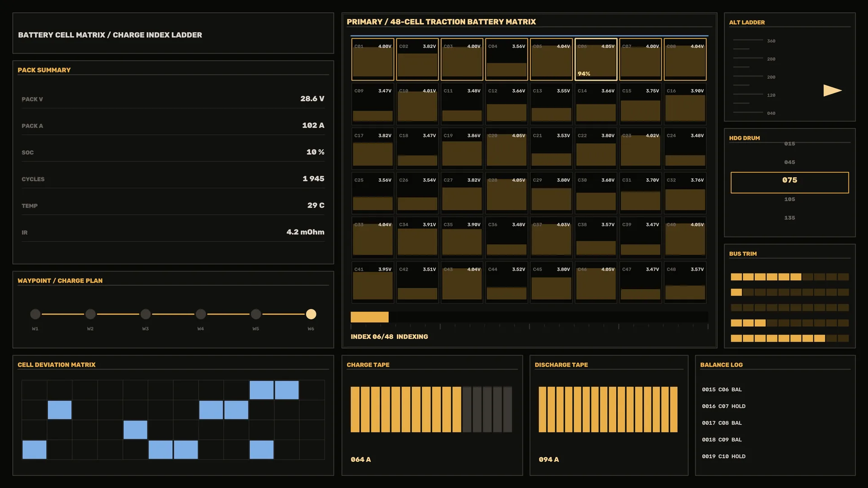Screen dimensions: 868x488
Task: Click ALT ladder 280 mark
Action: 771,59
